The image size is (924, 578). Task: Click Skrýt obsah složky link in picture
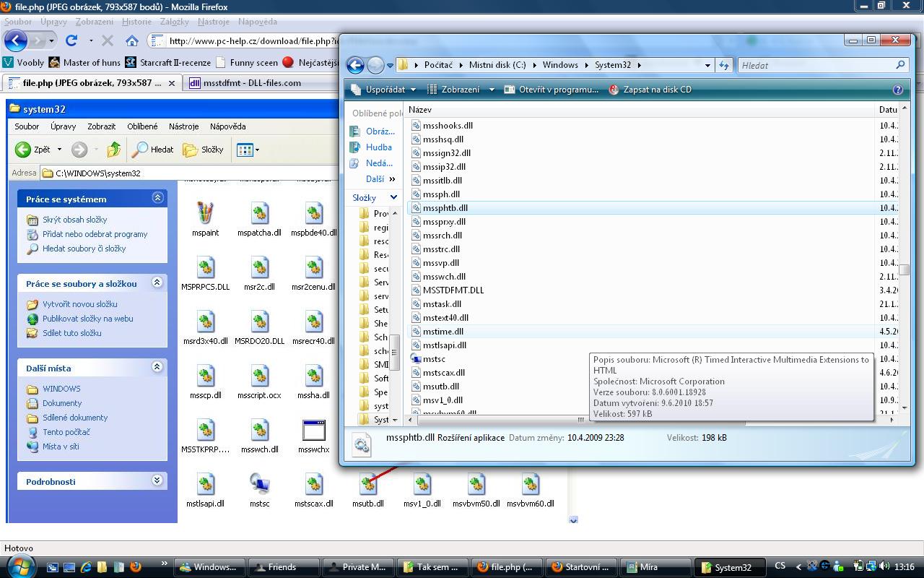click(74, 220)
